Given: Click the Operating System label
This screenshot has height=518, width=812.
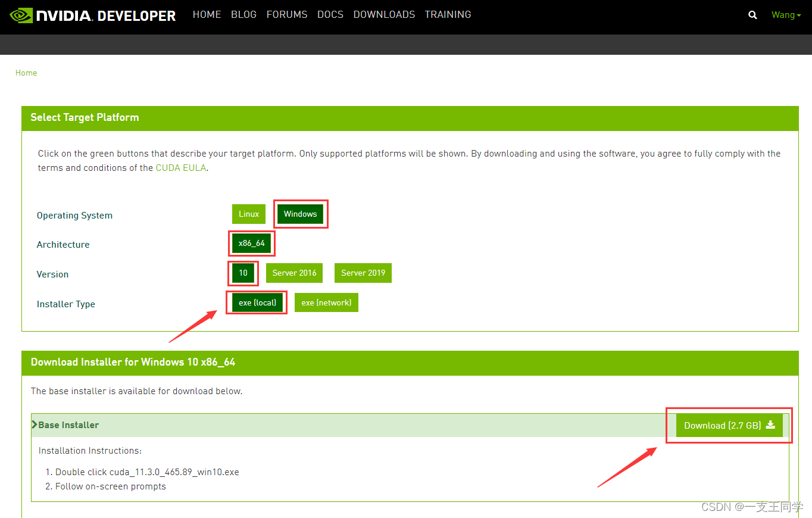Looking at the screenshot, I should [x=74, y=216].
